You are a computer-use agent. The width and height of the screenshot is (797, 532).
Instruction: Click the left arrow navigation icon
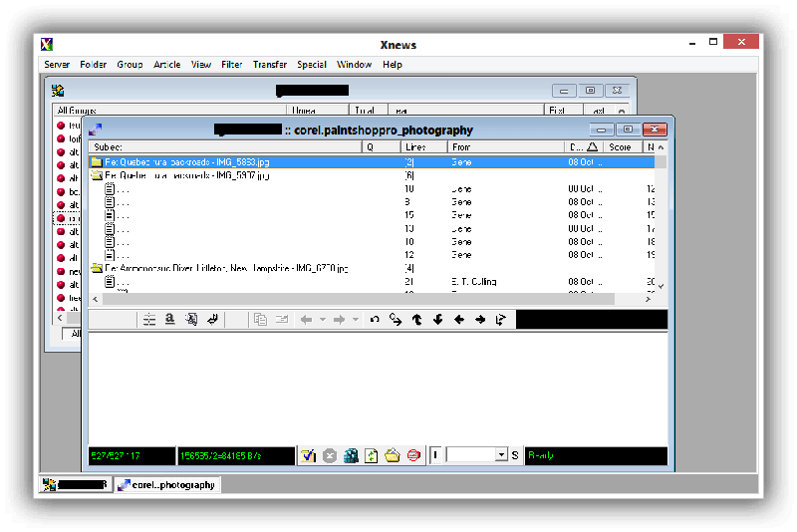pos(458,320)
